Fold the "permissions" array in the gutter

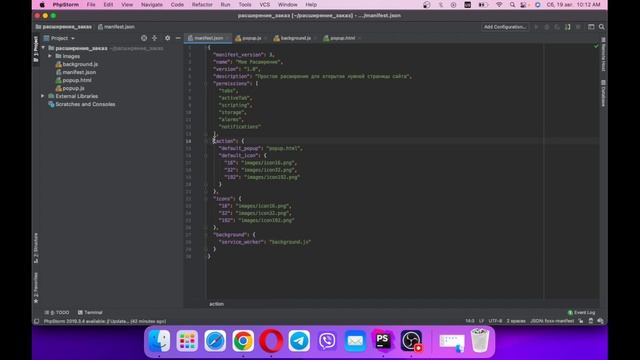206,84
